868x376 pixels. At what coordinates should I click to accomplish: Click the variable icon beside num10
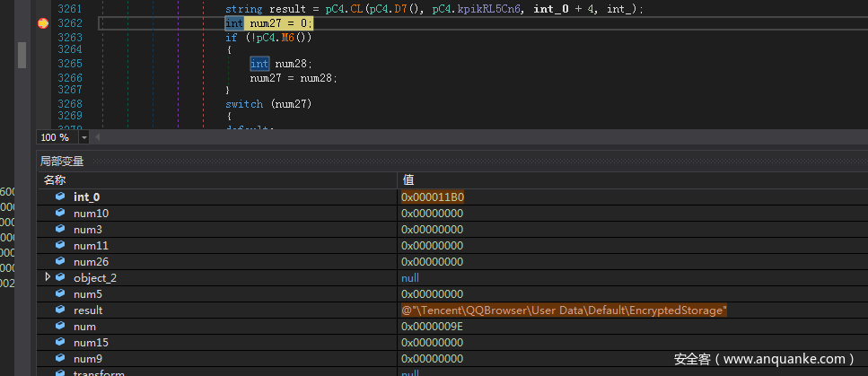pos(60,213)
